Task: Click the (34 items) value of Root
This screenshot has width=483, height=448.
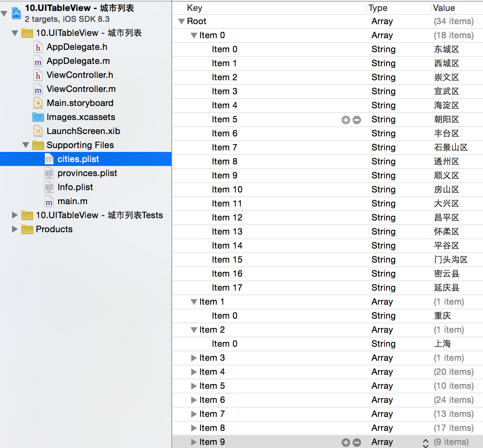Action: [x=454, y=21]
